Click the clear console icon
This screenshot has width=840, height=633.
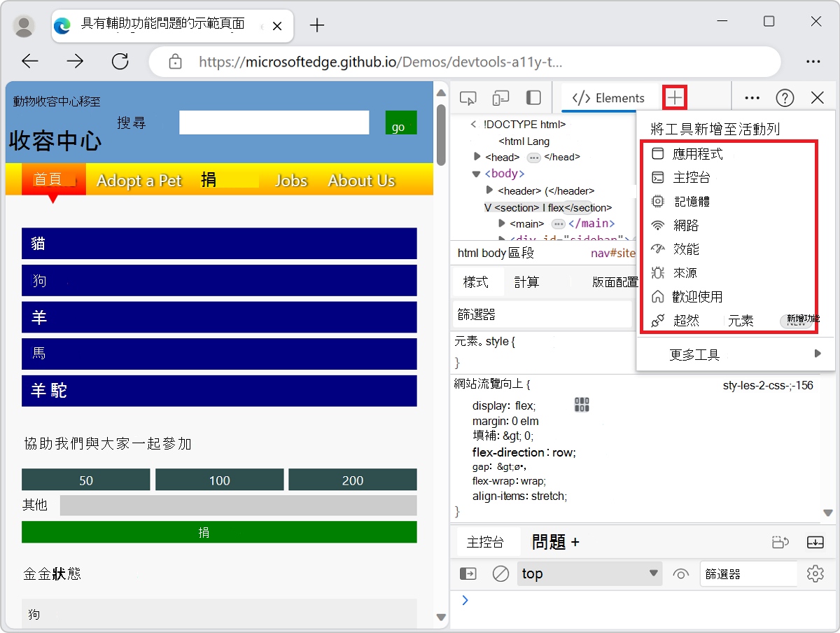point(500,573)
